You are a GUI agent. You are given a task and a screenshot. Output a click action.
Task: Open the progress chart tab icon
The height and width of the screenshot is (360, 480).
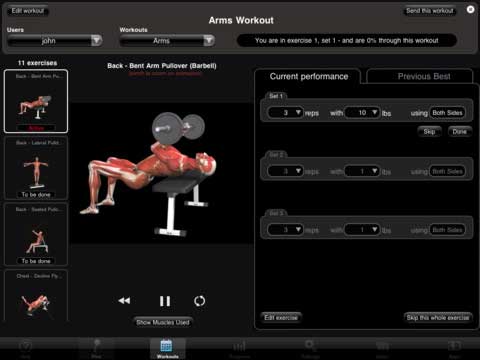pos(239,348)
